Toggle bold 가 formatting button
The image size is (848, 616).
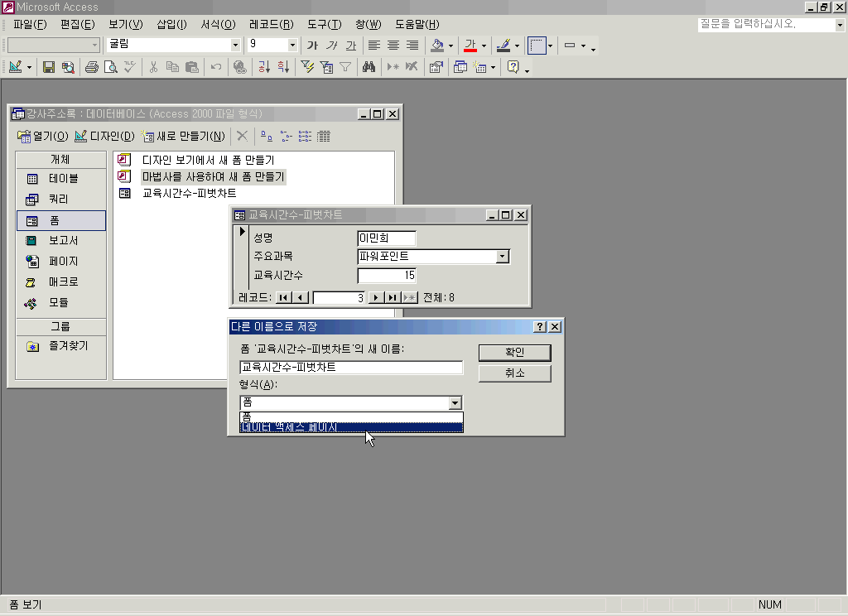click(x=312, y=46)
